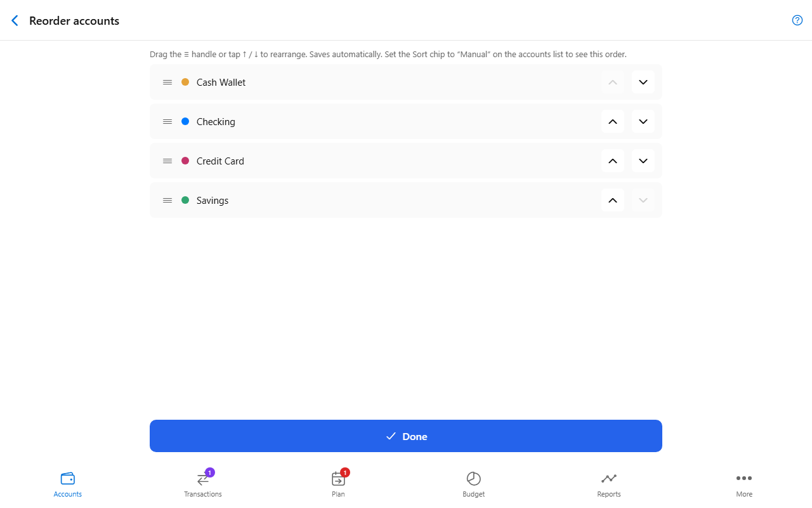
Task: Select the Credit Card account name
Action: click(x=220, y=161)
